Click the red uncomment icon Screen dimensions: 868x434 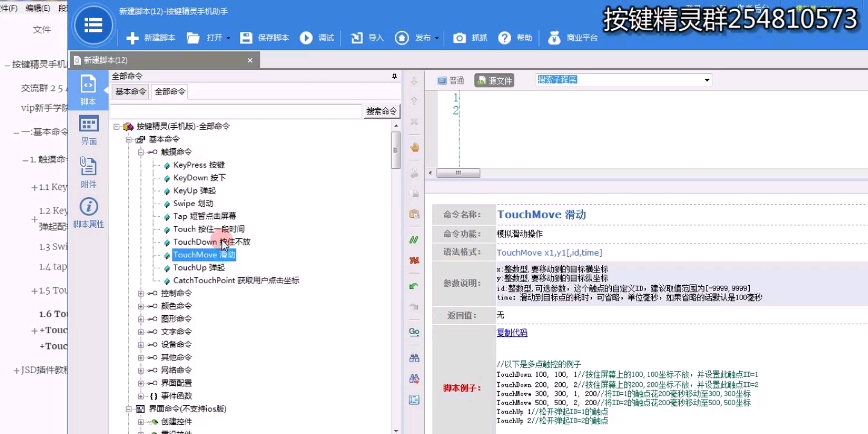(414, 260)
